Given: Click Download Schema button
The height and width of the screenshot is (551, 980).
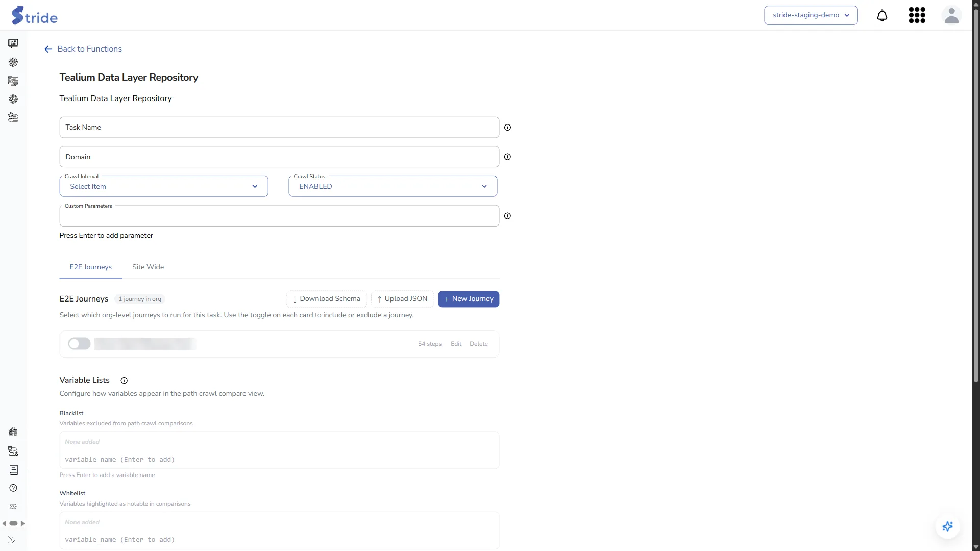Looking at the screenshot, I should 327,299.
